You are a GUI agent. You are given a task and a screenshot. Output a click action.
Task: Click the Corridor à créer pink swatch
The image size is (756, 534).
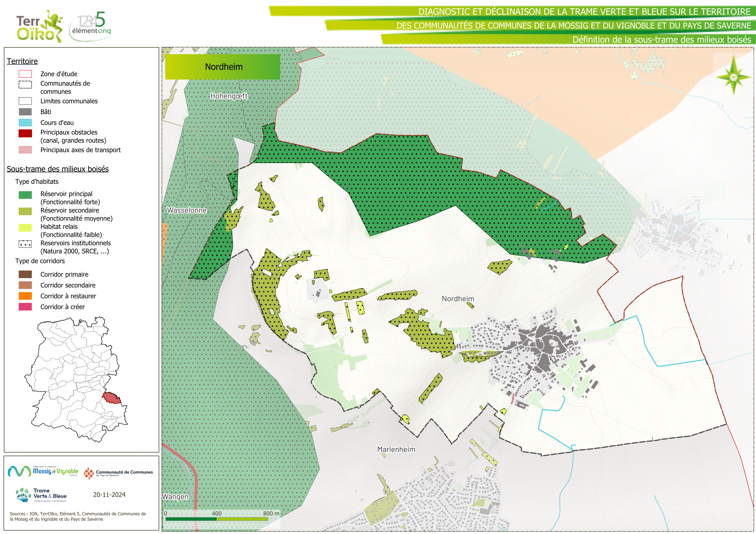pyautogui.click(x=25, y=307)
